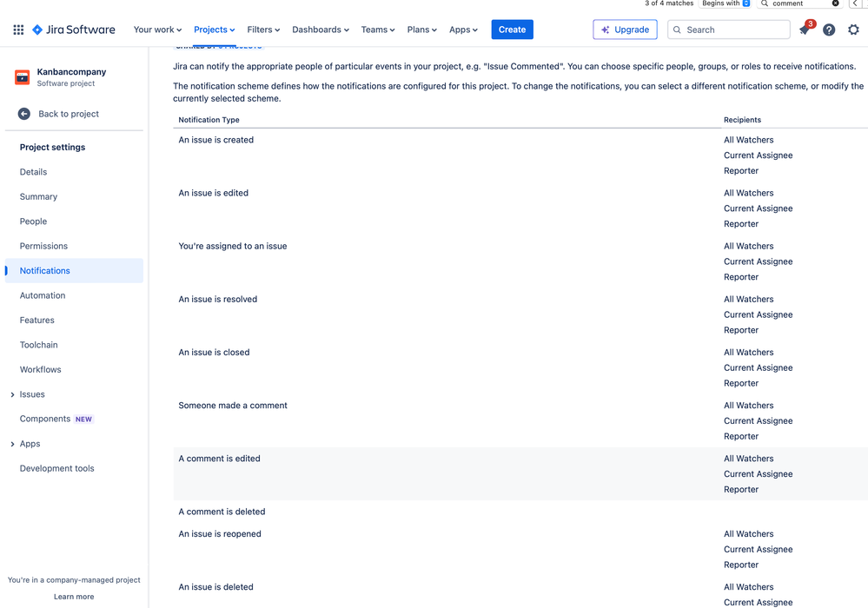Click the Kanbancompany project avatar
The width and height of the screenshot is (868, 608).
point(21,77)
